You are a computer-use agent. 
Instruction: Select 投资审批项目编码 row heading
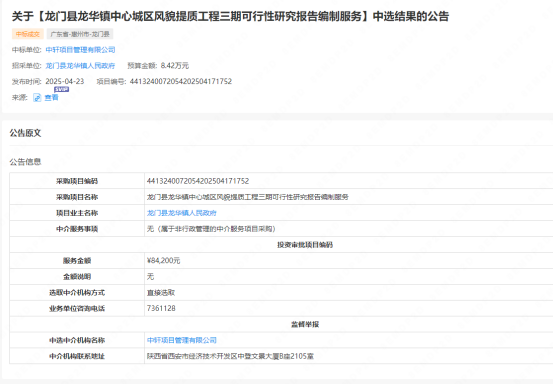(x=305, y=245)
